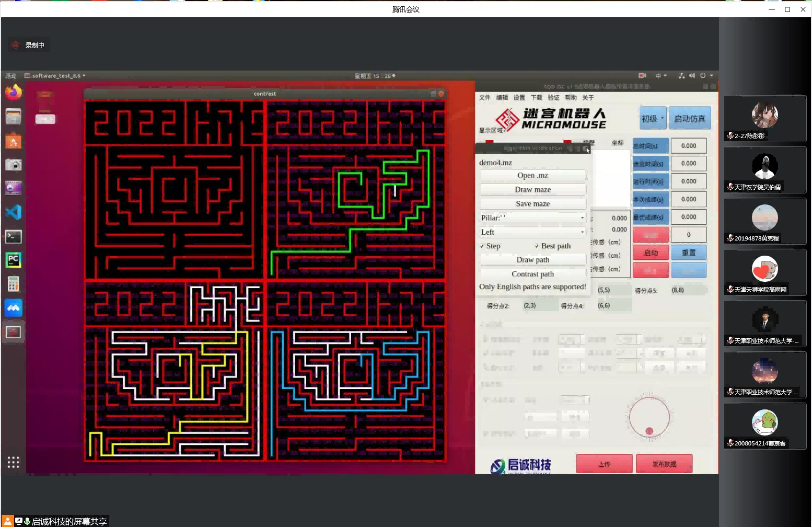Image resolution: width=812 pixels, height=527 pixels.
Task: Click the red 启动 start button
Action: point(651,253)
